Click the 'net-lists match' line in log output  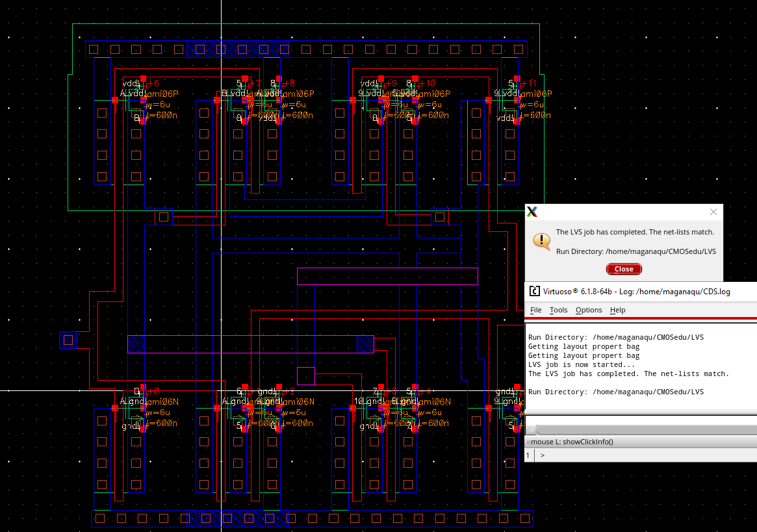[x=628, y=374]
